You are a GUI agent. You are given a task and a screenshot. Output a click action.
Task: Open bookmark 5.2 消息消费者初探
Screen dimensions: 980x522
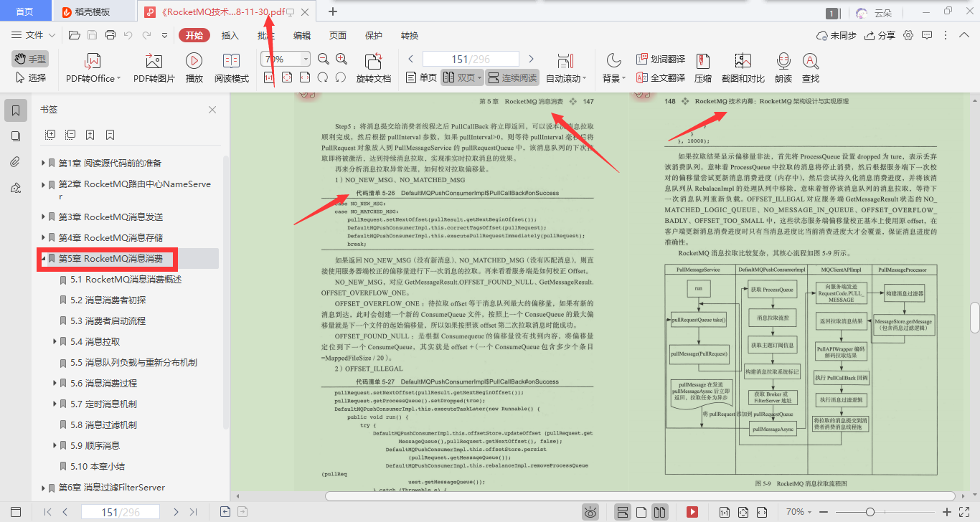tap(108, 300)
